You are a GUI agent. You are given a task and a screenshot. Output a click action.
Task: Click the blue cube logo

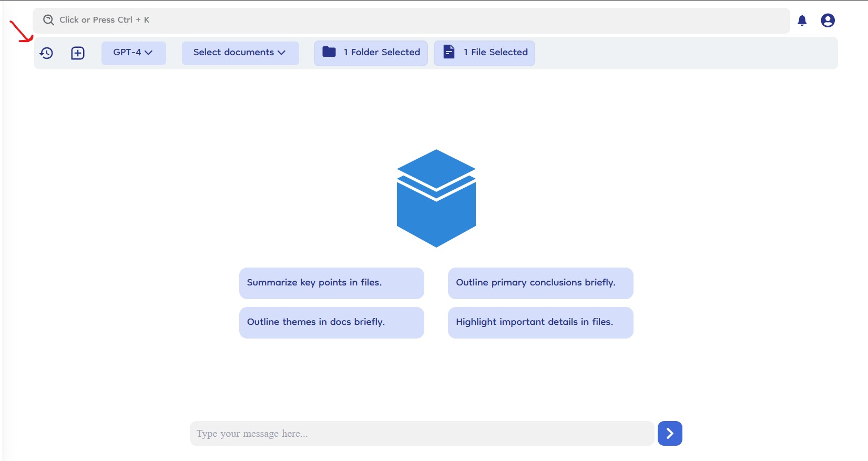coord(436,198)
